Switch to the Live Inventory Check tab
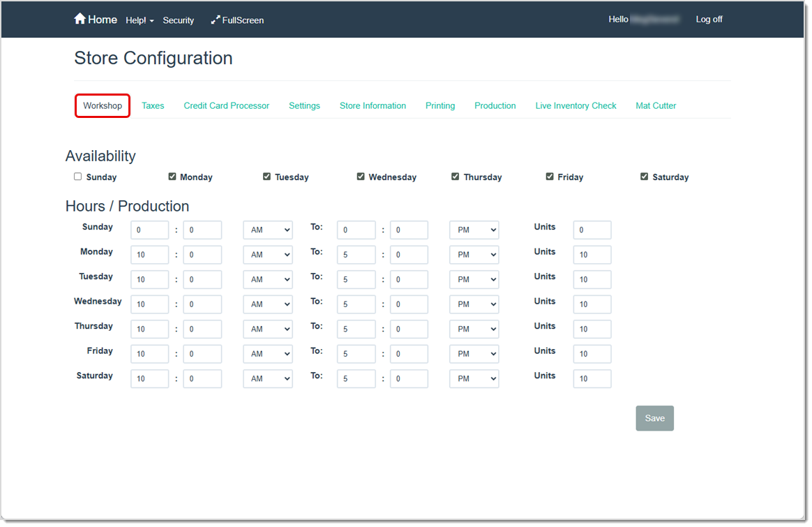Image resolution: width=812 pixels, height=527 pixels. pos(576,105)
